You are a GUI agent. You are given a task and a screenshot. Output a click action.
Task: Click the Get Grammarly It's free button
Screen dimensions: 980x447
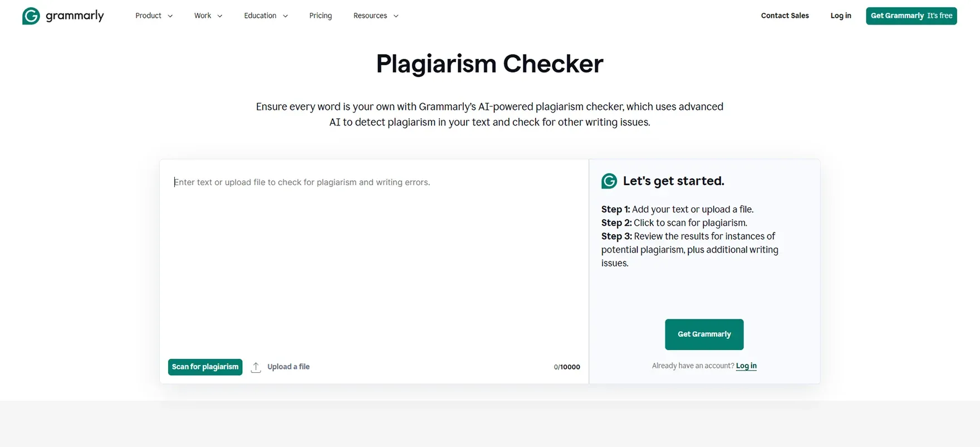tap(912, 16)
